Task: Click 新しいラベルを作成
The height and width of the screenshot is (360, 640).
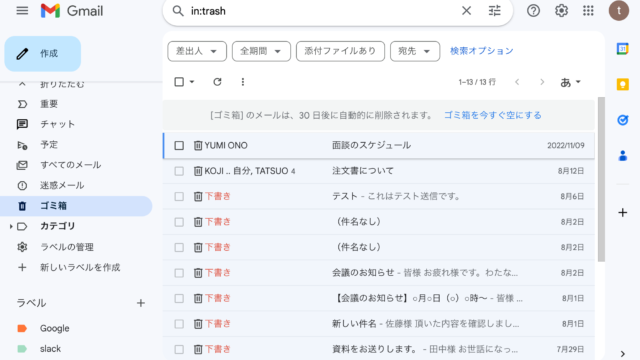Action: click(80, 267)
